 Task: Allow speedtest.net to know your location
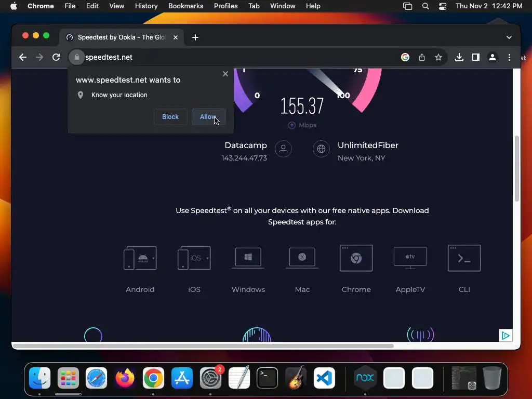coord(208,117)
